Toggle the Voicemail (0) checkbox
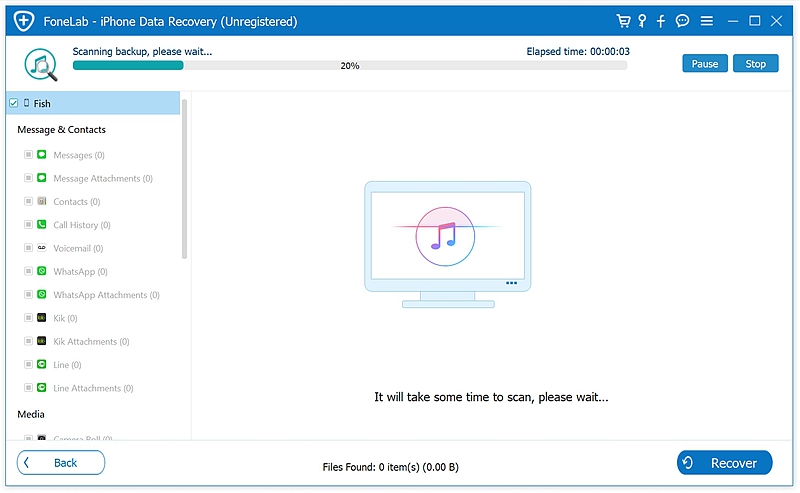This screenshot has width=800, height=493. [x=29, y=248]
